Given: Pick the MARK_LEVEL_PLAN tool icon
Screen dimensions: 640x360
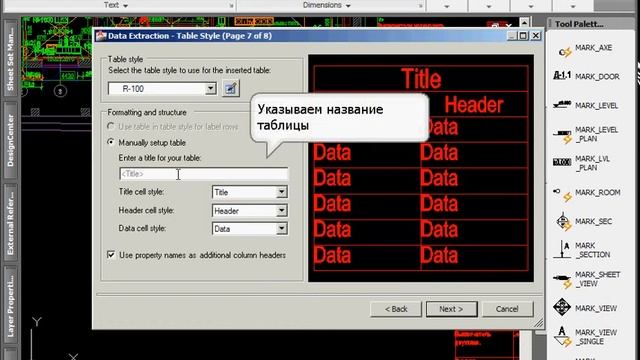Looking at the screenshot, I should click(563, 135).
